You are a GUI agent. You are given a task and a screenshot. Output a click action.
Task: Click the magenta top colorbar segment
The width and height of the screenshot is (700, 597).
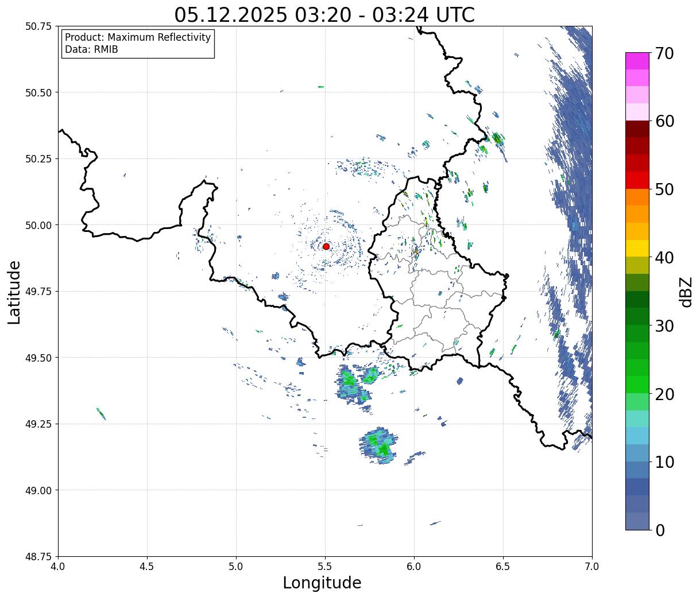point(637,61)
